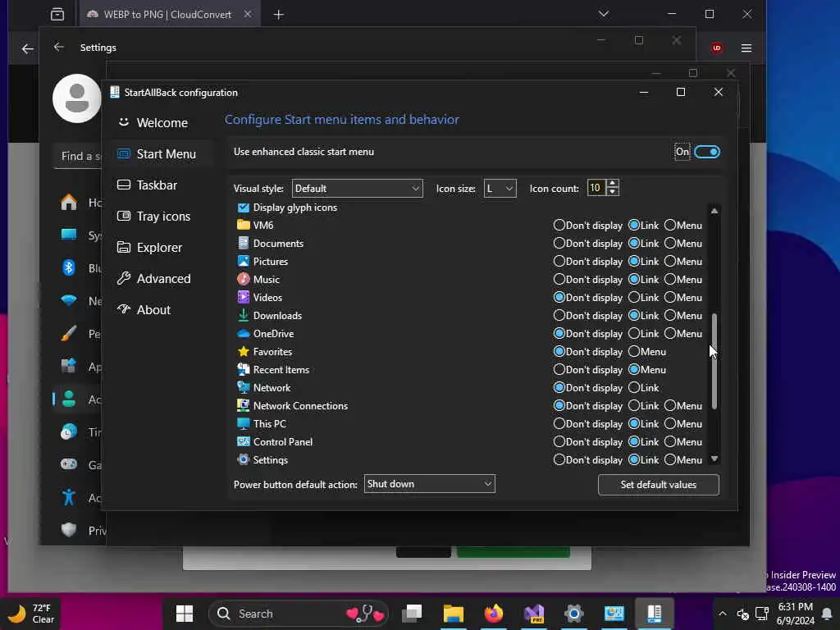This screenshot has width=840, height=630.
Task: Set Control Panel to Don't display
Action: click(x=559, y=441)
